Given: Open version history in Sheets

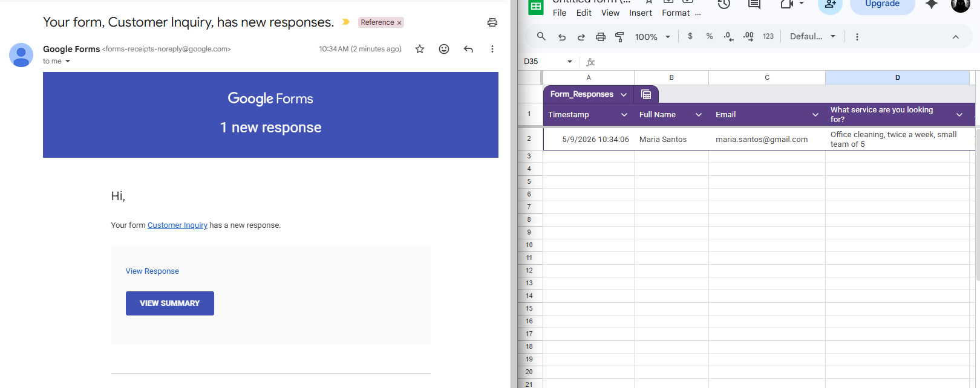Looking at the screenshot, I should pyautogui.click(x=724, y=4).
